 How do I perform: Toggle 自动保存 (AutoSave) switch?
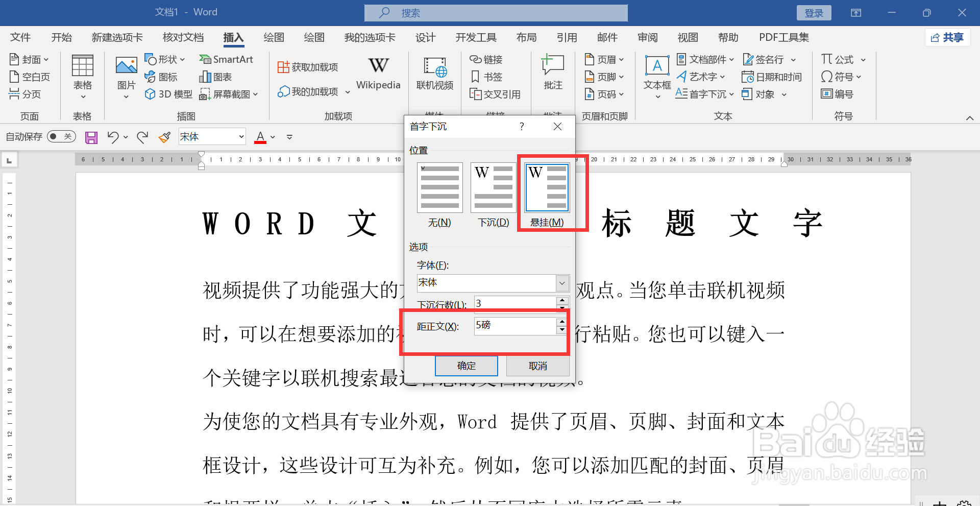coord(61,136)
